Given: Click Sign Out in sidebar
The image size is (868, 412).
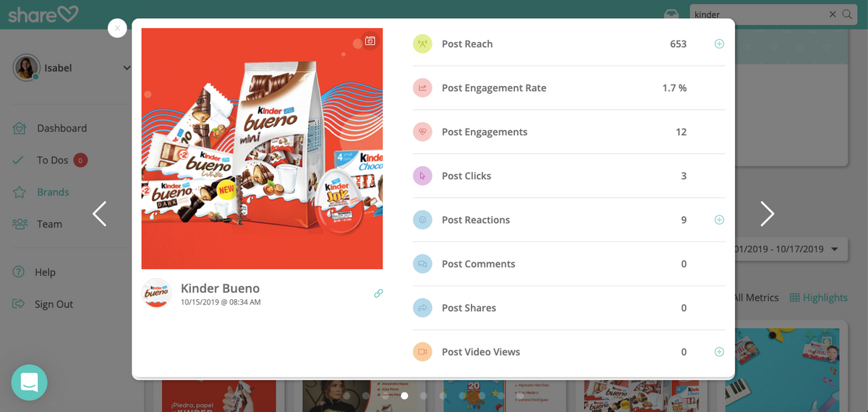Looking at the screenshot, I should [54, 304].
